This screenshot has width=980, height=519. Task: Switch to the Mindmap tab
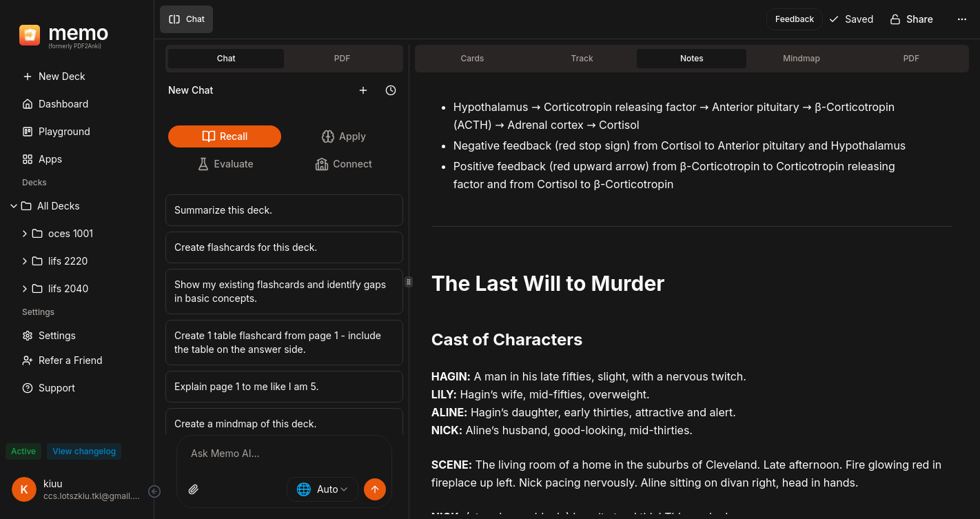[801, 59]
